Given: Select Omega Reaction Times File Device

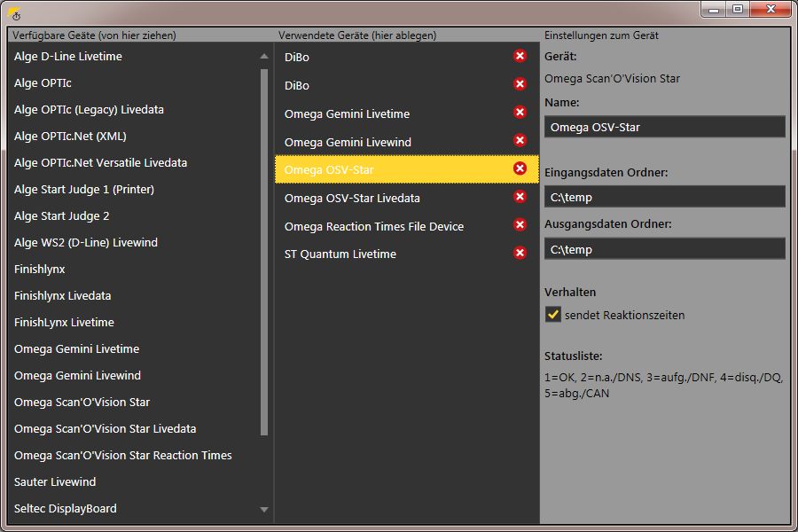Looking at the screenshot, I should [x=374, y=226].
